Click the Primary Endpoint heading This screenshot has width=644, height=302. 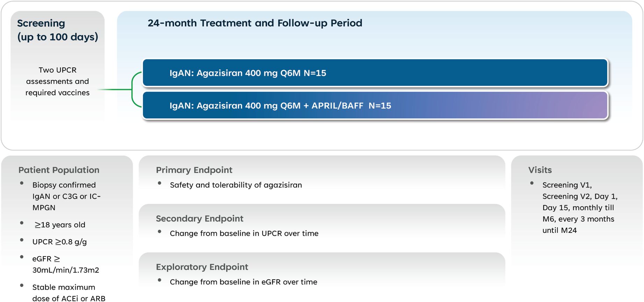(194, 170)
